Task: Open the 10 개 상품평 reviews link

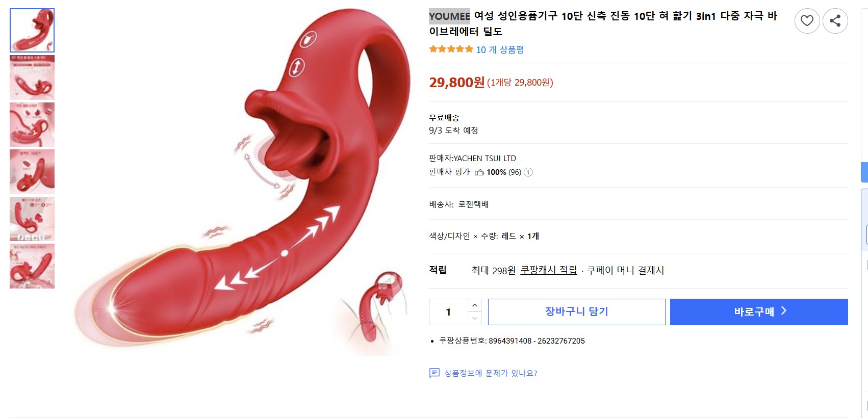Action: point(500,49)
